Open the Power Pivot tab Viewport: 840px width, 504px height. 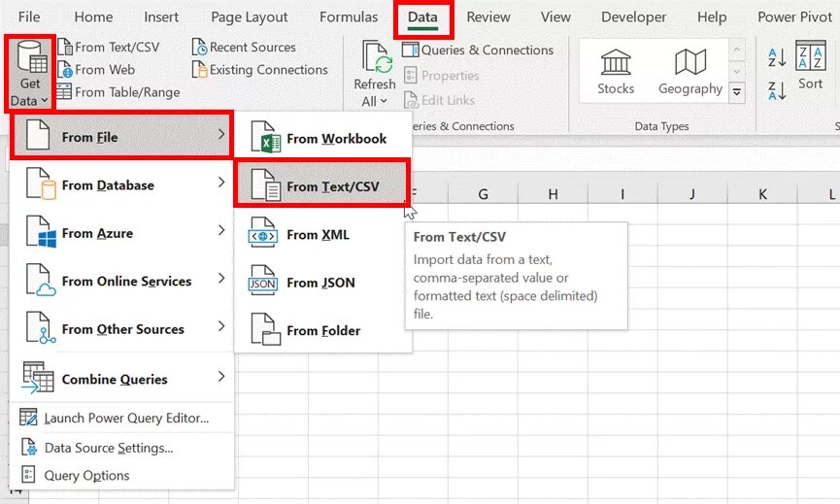point(794,17)
